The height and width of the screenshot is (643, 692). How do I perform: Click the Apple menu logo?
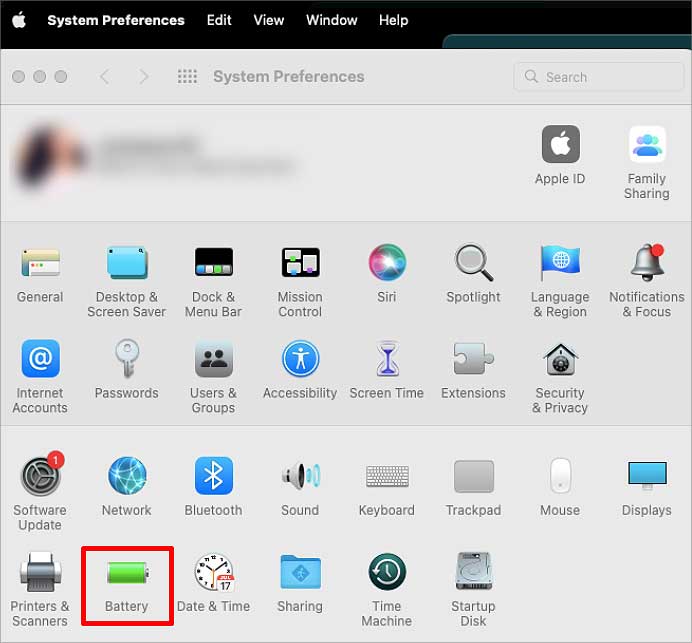pos(19,20)
